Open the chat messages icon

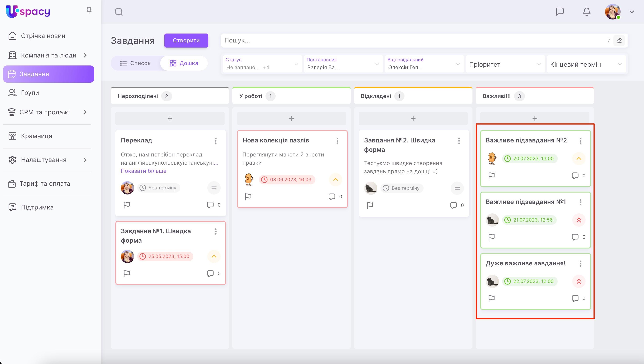(x=559, y=11)
